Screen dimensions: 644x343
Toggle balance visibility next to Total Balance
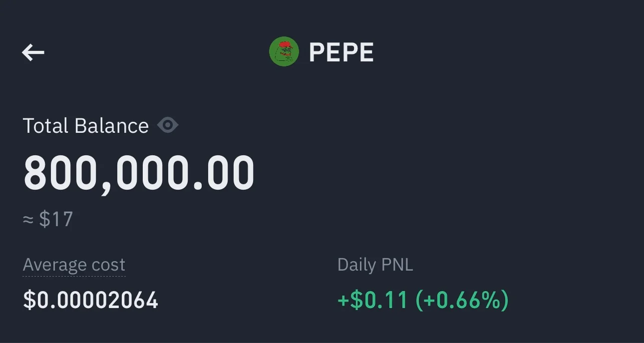click(168, 125)
